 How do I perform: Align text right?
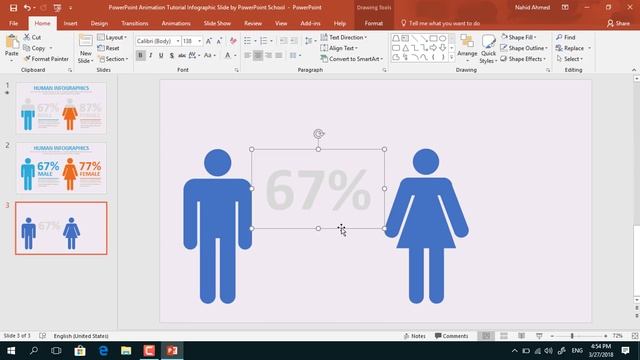269,55
